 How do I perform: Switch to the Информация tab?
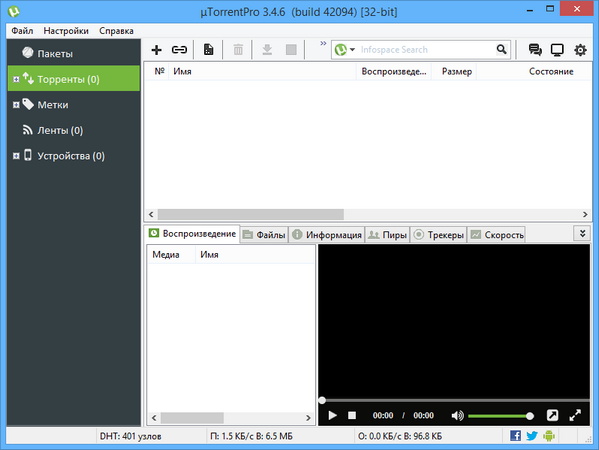pyautogui.click(x=327, y=235)
